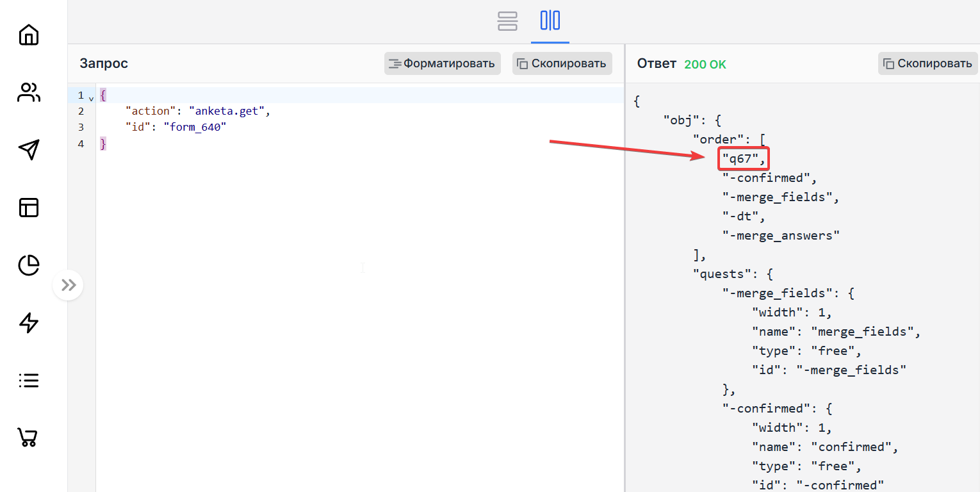The height and width of the screenshot is (492, 980).
Task: Click the 200 OK status indicator
Action: click(x=705, y=63)
